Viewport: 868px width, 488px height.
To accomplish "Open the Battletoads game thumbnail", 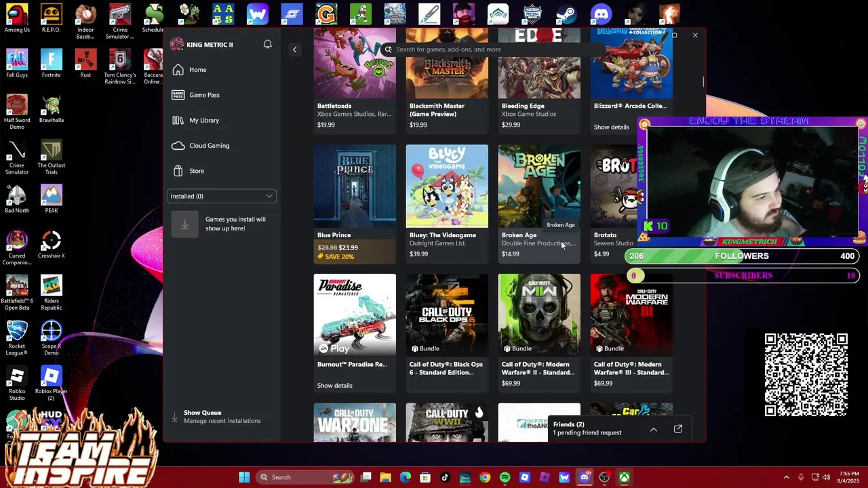I will [x=355, y=64].
